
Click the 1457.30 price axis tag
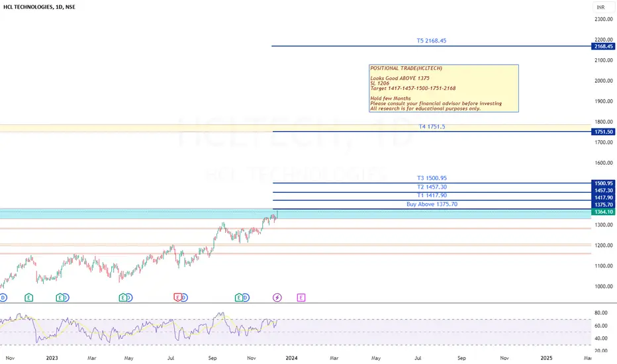tap(603, 191)
